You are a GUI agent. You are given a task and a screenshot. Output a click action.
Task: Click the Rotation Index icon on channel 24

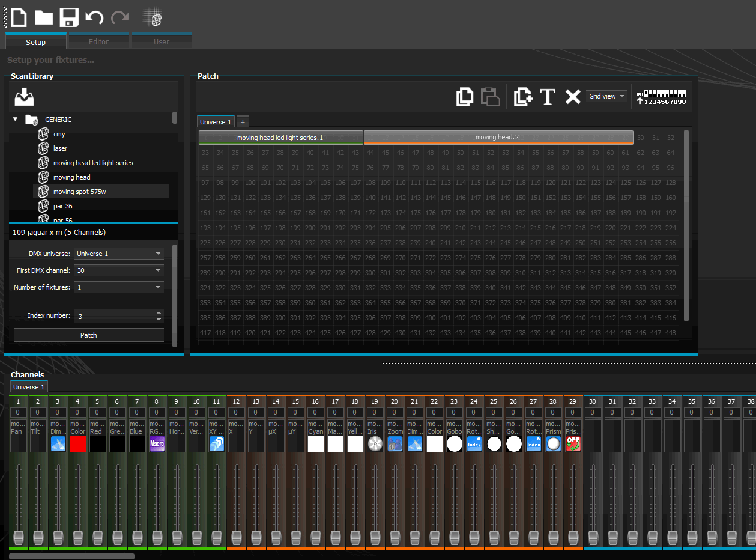[474, 444]
